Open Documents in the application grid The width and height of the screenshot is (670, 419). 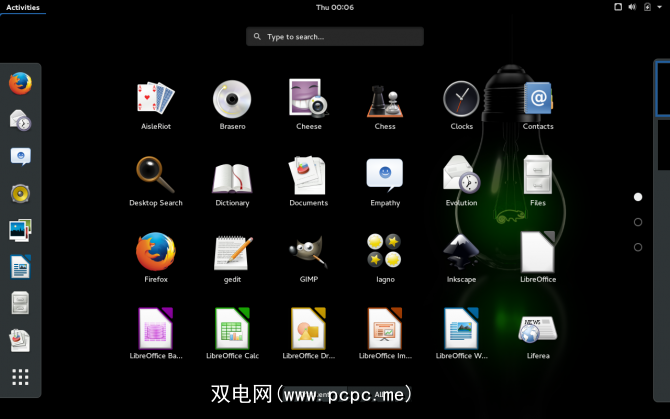coord(309,181)
